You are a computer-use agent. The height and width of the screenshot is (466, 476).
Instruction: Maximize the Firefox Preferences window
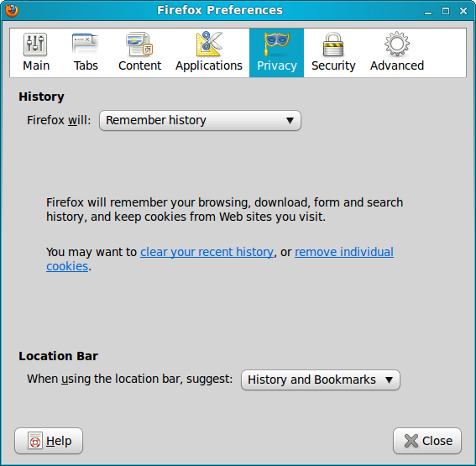click(x=446, y=11)
